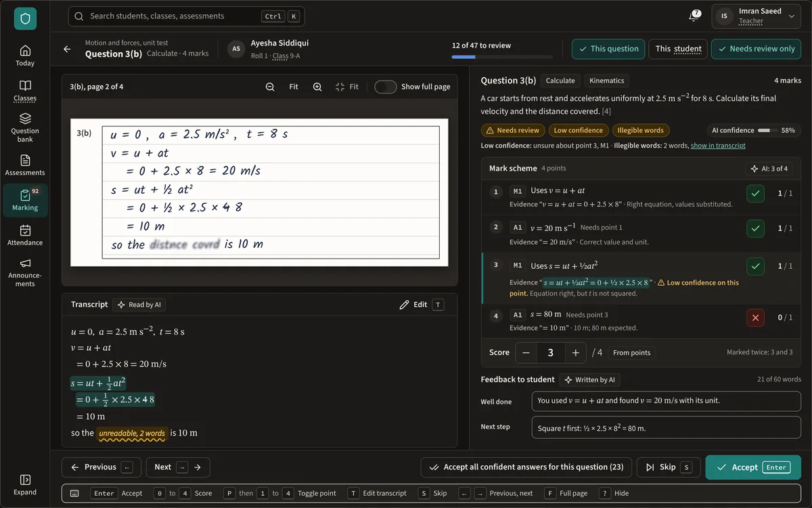Click the Edit transcript shortcut hint
The image size is (812, 508).
click(x=378, y=493)
